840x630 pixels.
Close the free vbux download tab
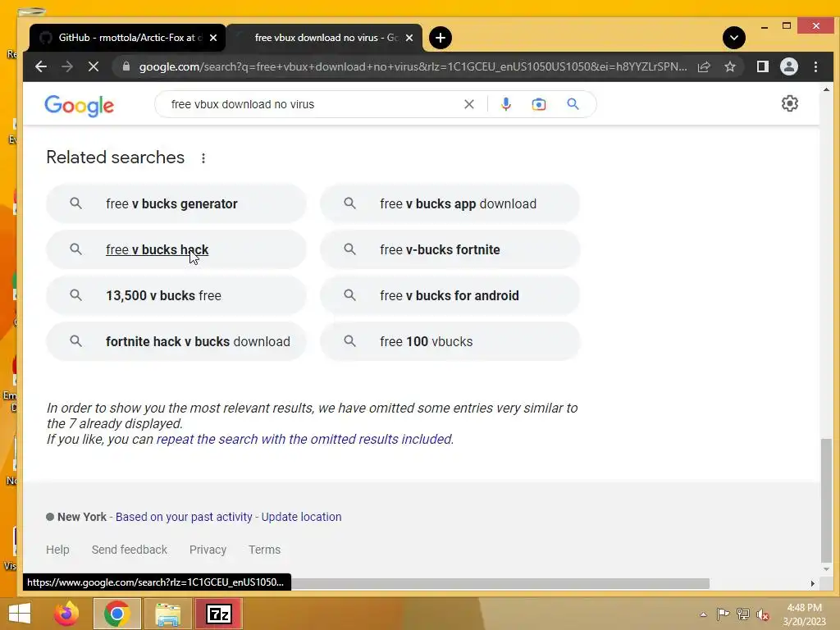pyautogui.click(x=409, y=38)
